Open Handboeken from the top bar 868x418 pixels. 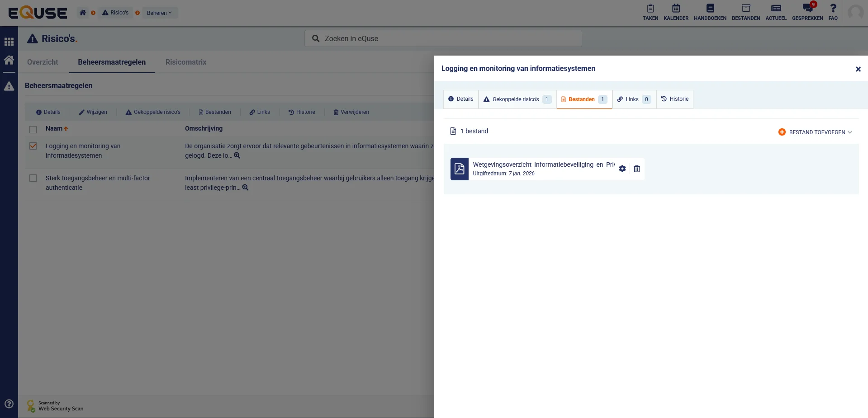point(710,12)
